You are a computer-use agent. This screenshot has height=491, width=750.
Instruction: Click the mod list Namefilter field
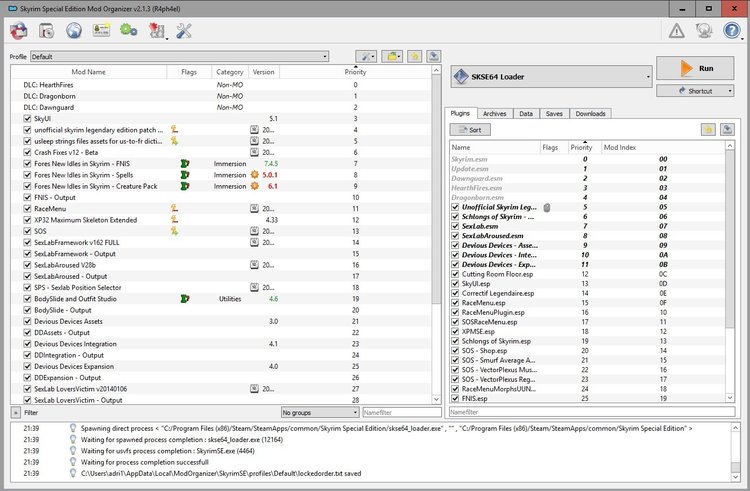pos(401,412)
